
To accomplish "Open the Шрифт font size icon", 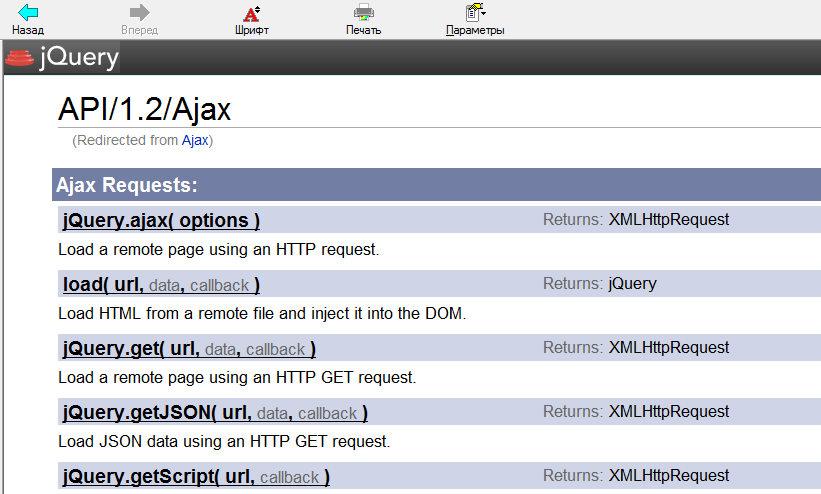I will click(252, 13).
